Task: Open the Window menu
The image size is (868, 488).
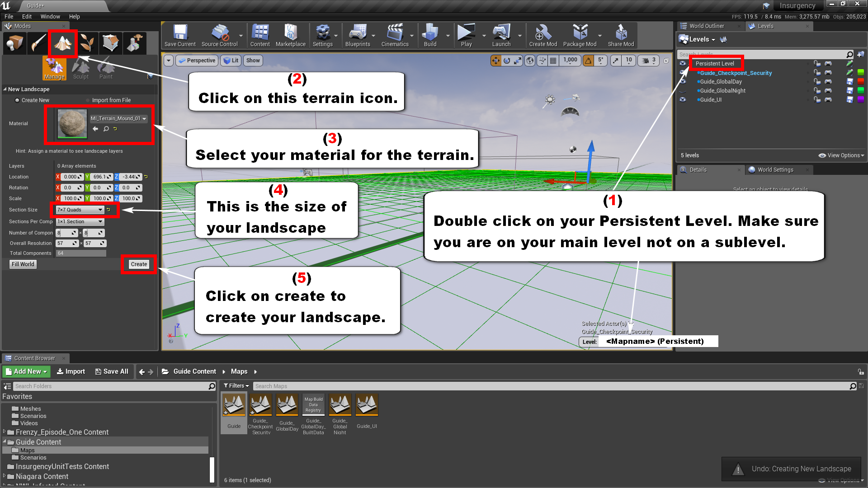Action: [50, 17]
